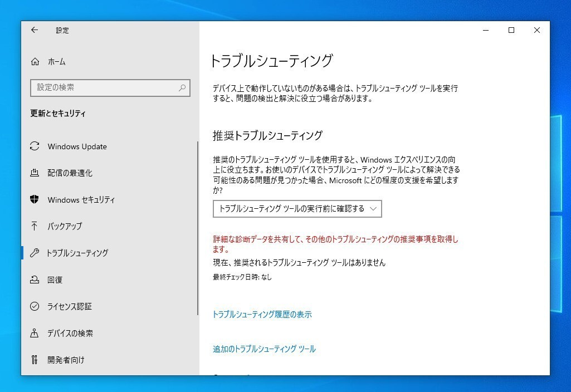Click 現在、推奨されるトラブルシューティング ツールはありません text

(x=299, y=262)
